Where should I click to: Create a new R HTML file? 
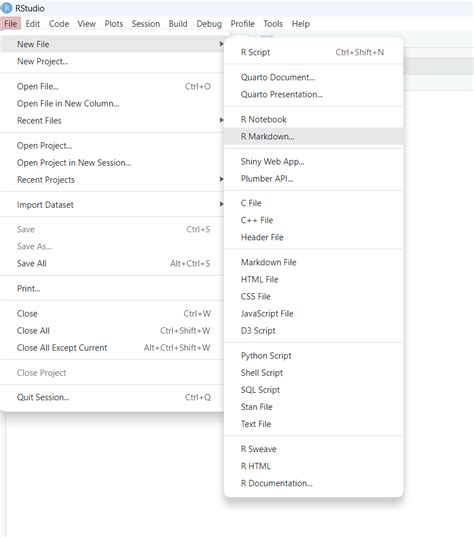tap(313, 466)
